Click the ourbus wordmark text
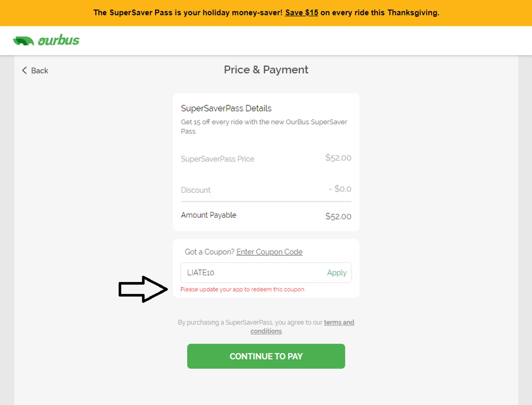This screenshot has width=532, height=405. 59,40
